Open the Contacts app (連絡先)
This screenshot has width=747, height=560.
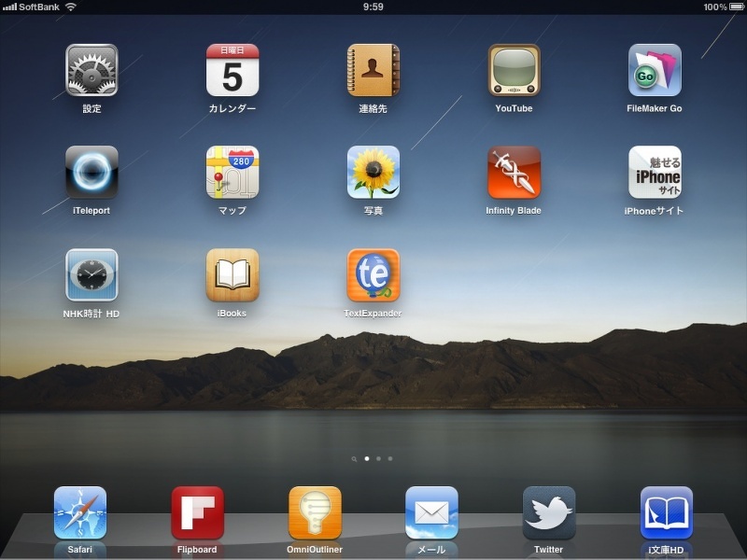(x=373, y=70)
